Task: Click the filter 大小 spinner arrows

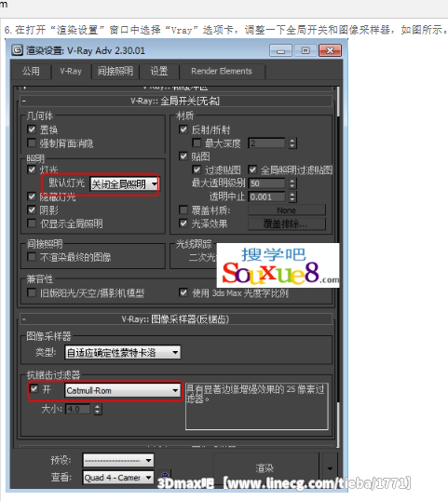Action: tap(98, 409)
